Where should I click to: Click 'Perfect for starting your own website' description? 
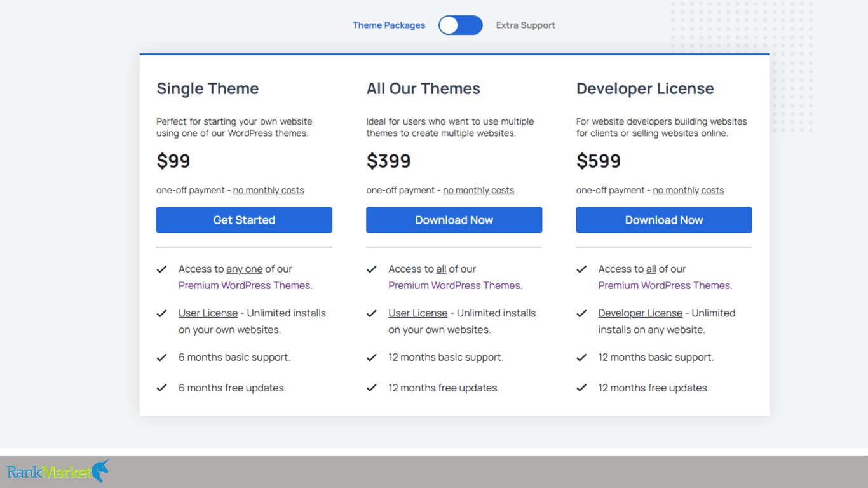point(234,127)
